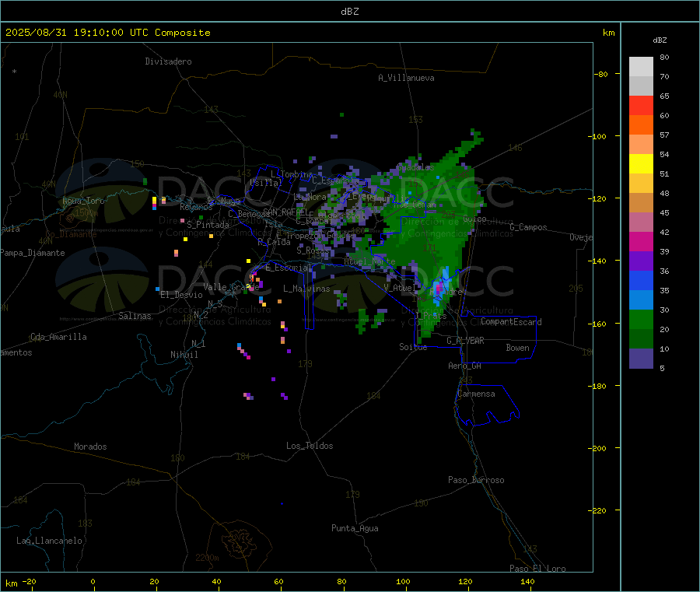Click the 'L_Tombina' location label
Image resolution: width=700 pixels, height=592 pixels.
[x=292, y=174]
